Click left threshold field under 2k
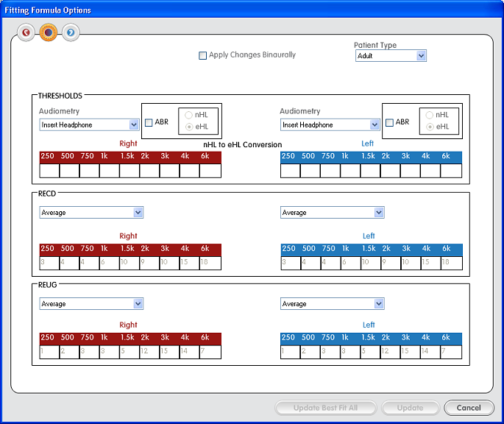The height and width of the screenshot is (424, 504). (390, 171)
